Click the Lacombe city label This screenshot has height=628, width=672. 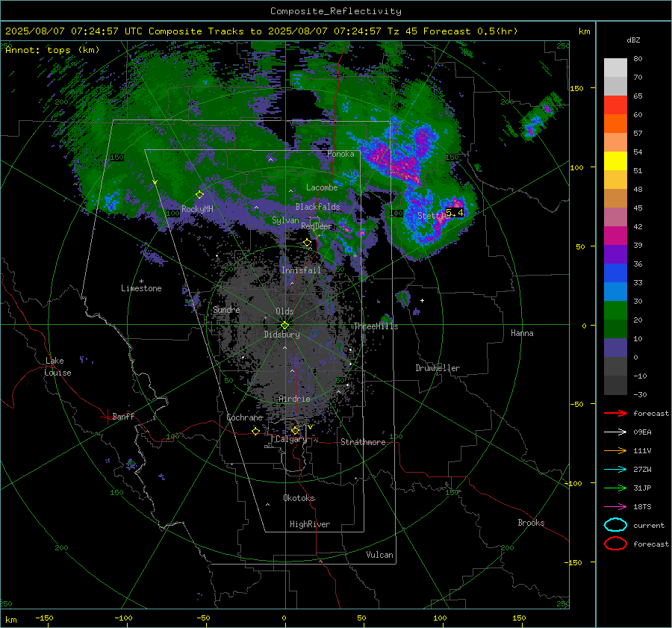point(322,187)
